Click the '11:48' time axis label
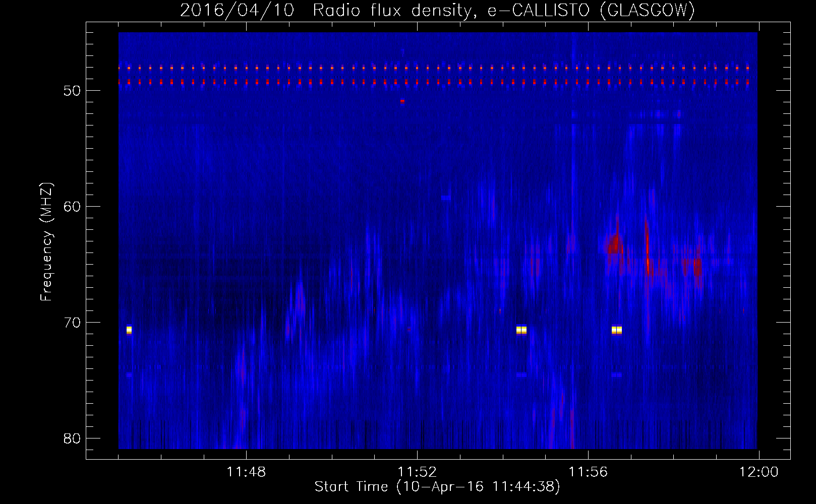The height and width of the screenshot is (504, 816). 246,472
